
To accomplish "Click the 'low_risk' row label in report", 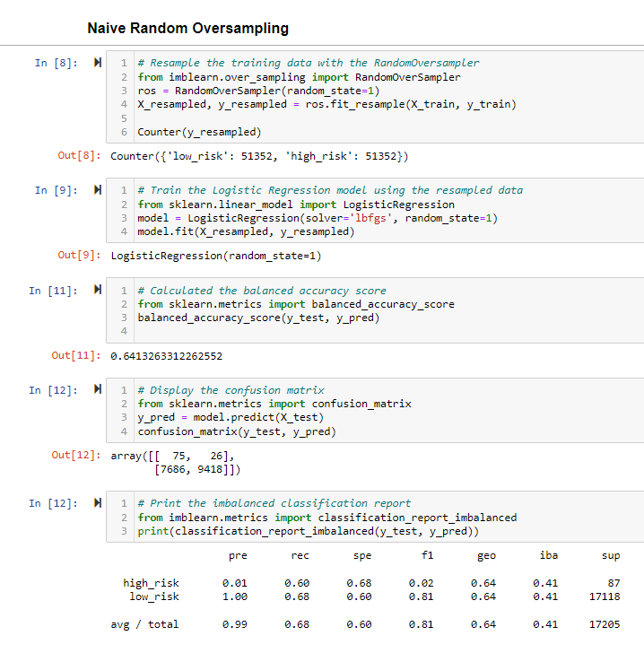I will pyautogui.click(x=154, y=596).
